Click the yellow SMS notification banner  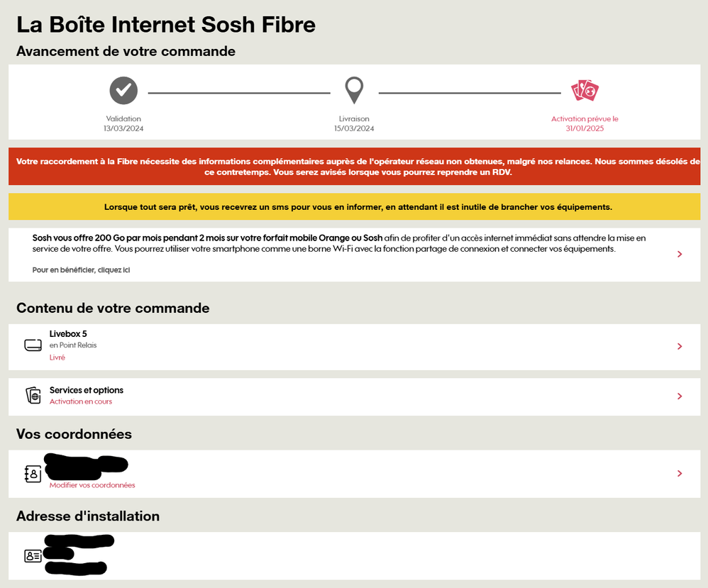(354, 207)
